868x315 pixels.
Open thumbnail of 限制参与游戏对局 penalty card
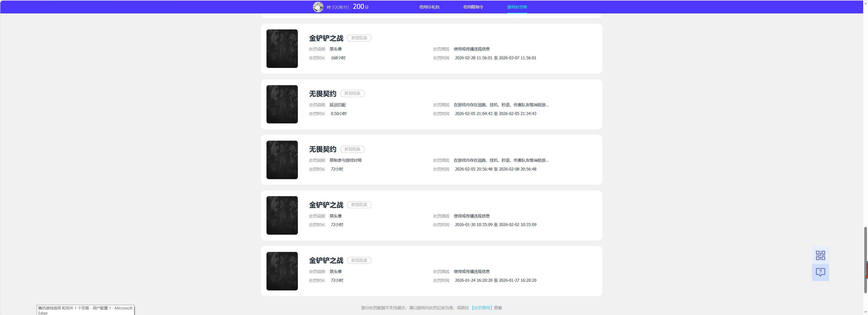click(282, 160)
